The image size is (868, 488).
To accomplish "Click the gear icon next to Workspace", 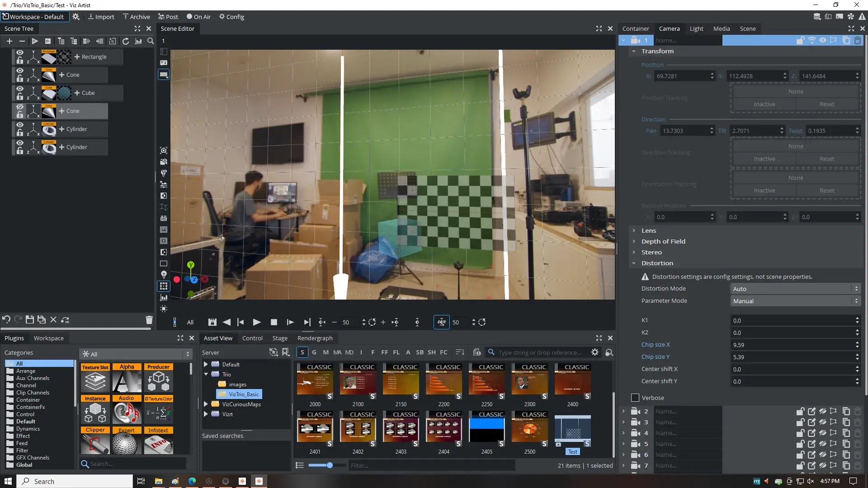I will pos(76,17).
